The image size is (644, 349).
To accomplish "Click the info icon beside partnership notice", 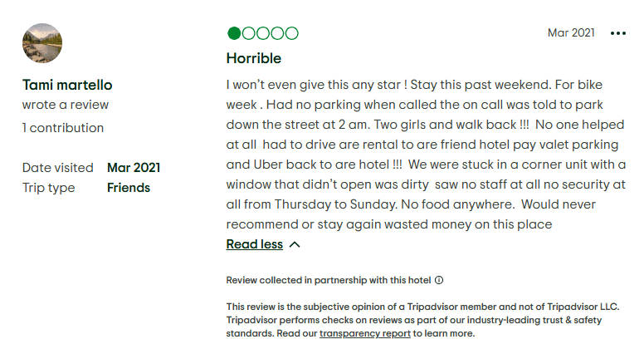I will tap(439, 280).
